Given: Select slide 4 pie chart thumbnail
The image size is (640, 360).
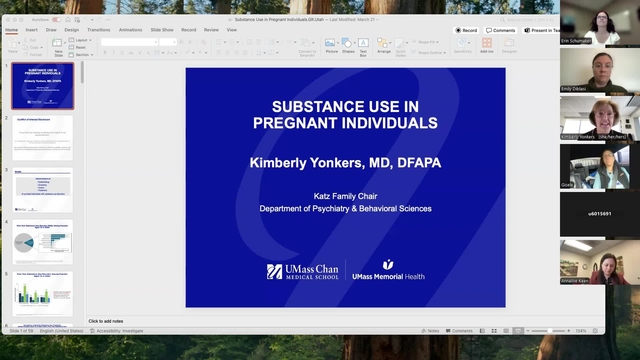Looking at the screenshot, I should 43,242.
